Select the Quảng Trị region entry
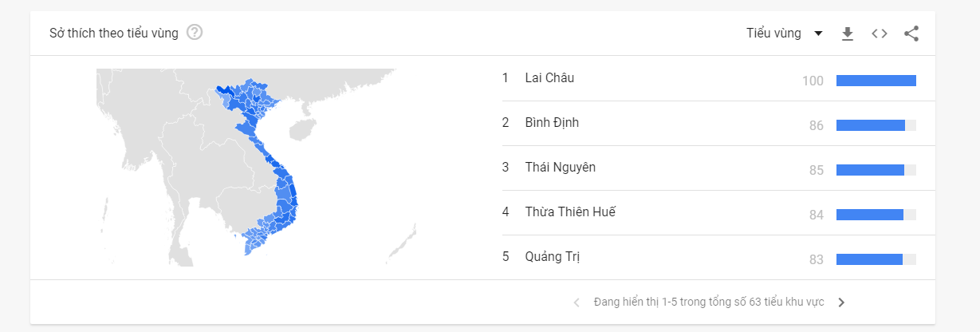 709,257
